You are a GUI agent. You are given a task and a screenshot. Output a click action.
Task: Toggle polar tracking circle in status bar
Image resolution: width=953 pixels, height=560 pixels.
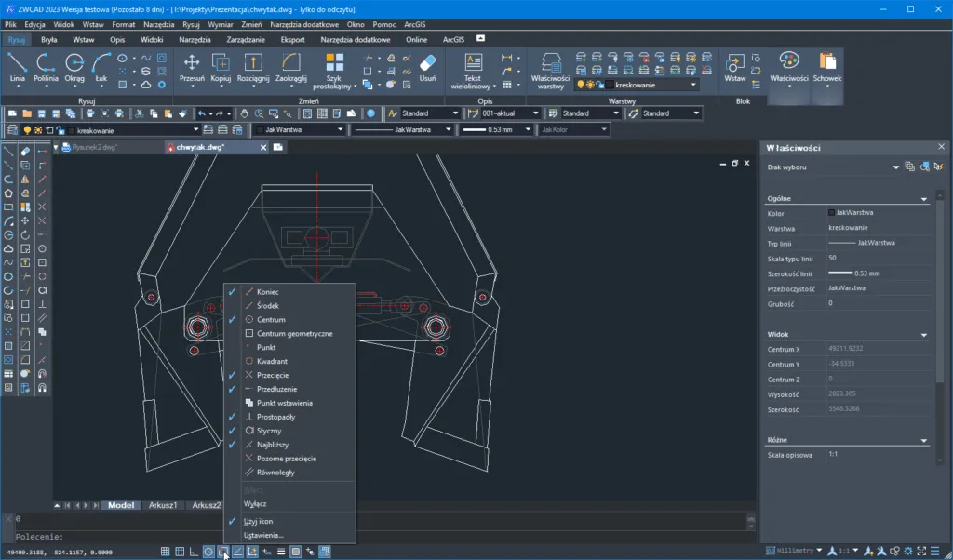click(x=208, y=552)
